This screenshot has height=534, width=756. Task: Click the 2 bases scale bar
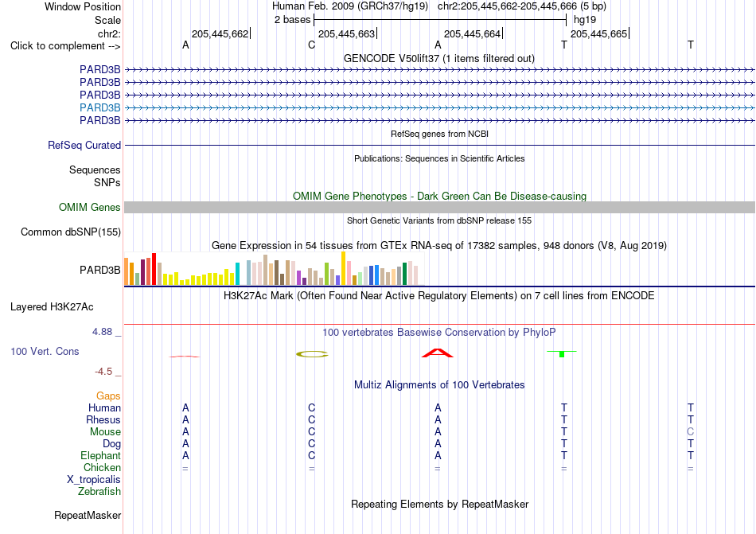coord(440,20)
